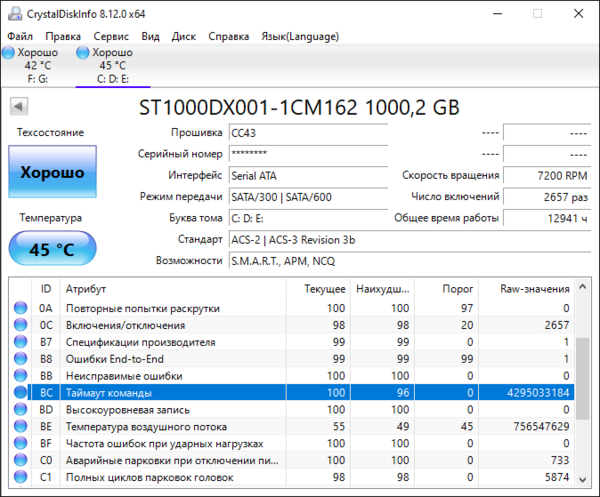Click status orb for attribute C0
600x497 pixels.
click(x=20, y=460)
